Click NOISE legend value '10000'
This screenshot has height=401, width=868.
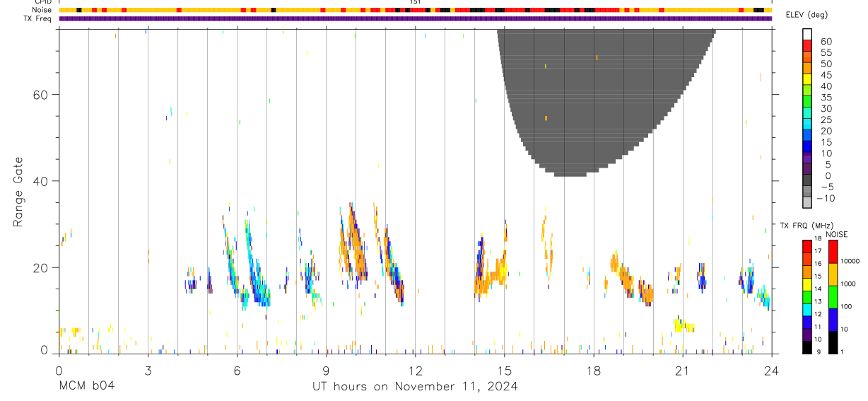point(849,261)
